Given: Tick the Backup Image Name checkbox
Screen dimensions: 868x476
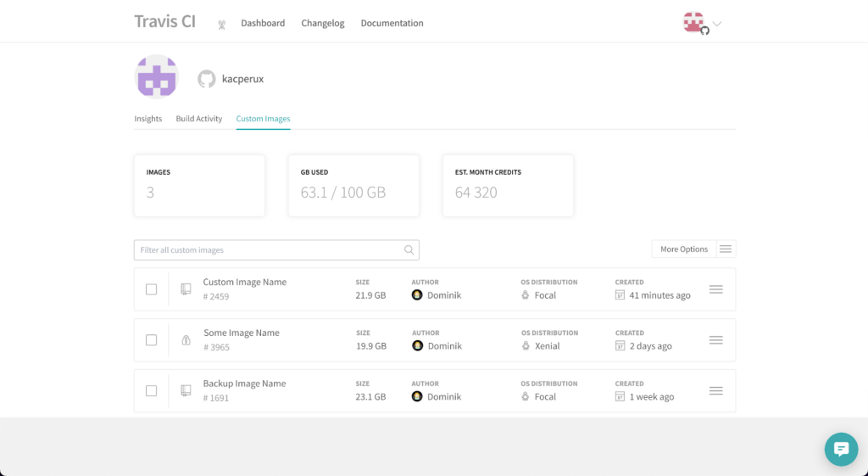Looking at the screenshot, I should point(151,390).
